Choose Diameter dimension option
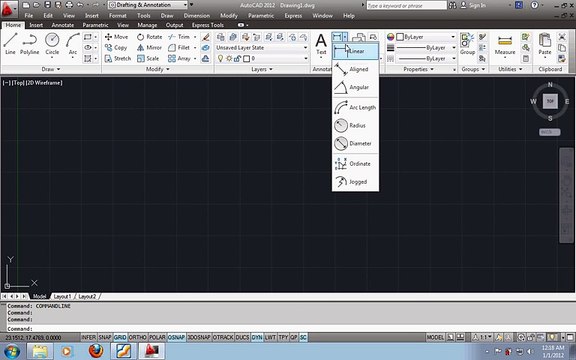 [x=355, y=143]
